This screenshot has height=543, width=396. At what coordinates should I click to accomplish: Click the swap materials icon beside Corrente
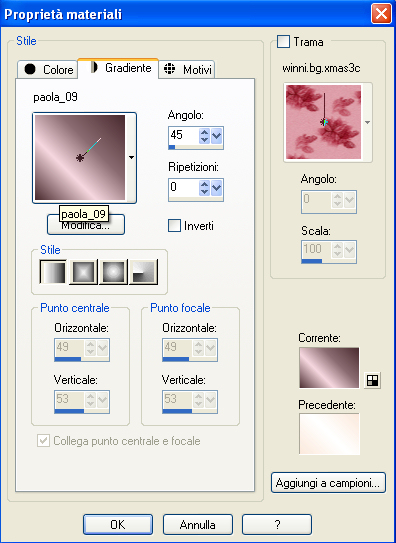click(x=372, y=381)
